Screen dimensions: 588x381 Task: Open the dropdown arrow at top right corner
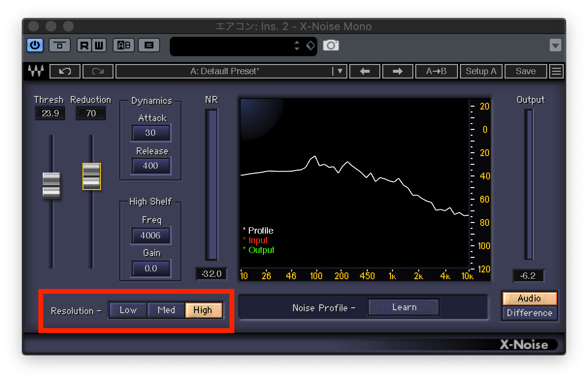(555, 45)
